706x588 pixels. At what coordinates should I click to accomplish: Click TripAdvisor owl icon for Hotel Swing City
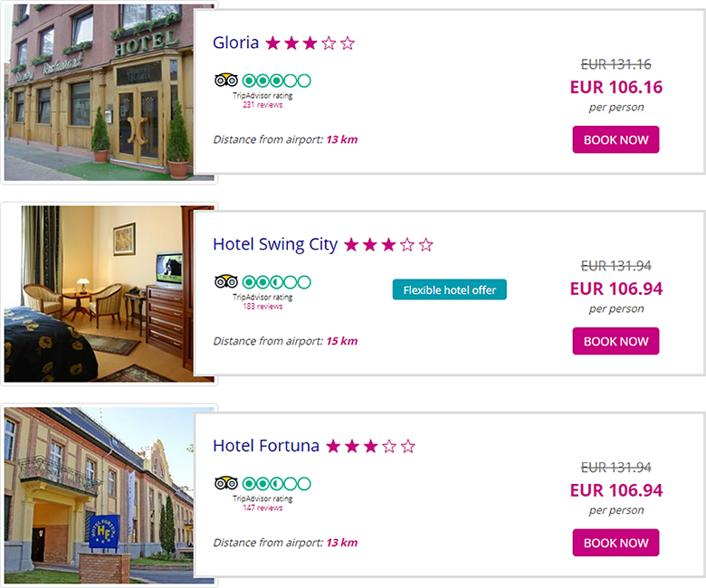click(226, 282)
